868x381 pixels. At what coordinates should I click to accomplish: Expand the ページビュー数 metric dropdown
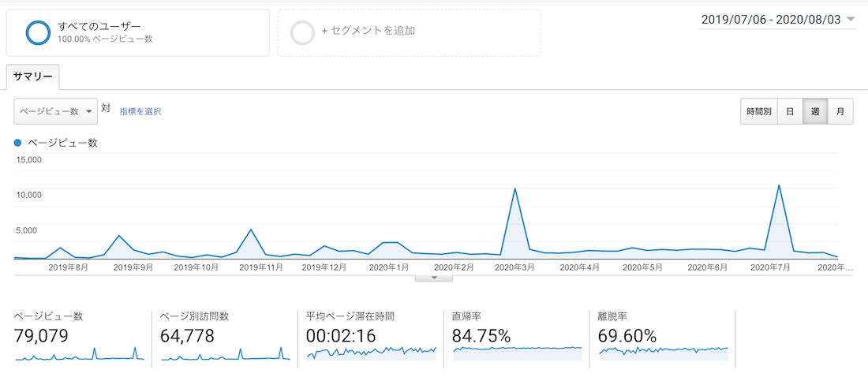(x=55, y=111)
